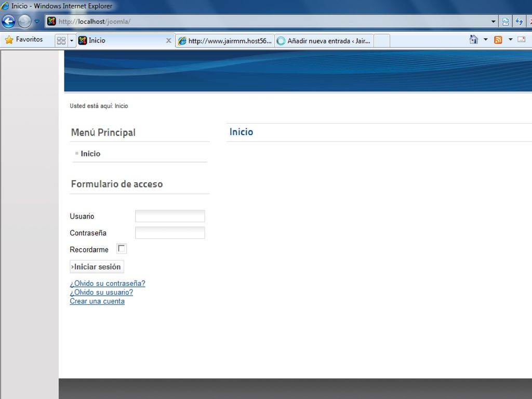Viewport: 532px width, 399px height.
Task: Click the RSS feeds icon
Action: (498, 39)
